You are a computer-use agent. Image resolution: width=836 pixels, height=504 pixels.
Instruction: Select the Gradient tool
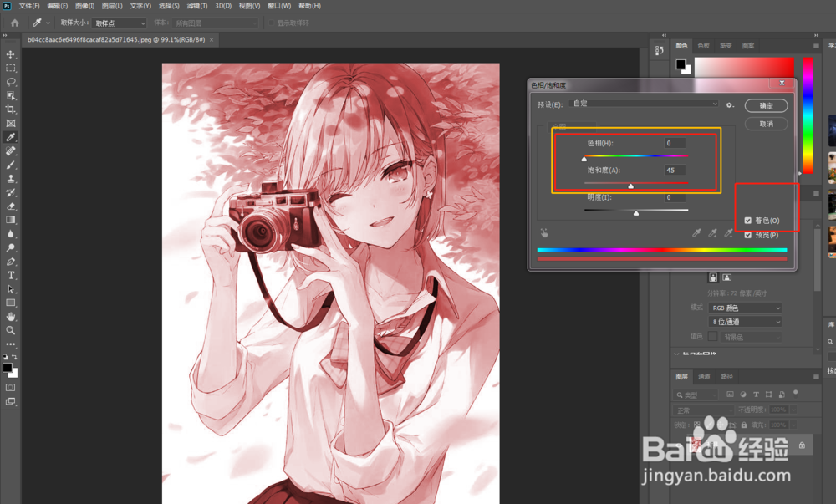pyautogui.click(x=11, y=220)
